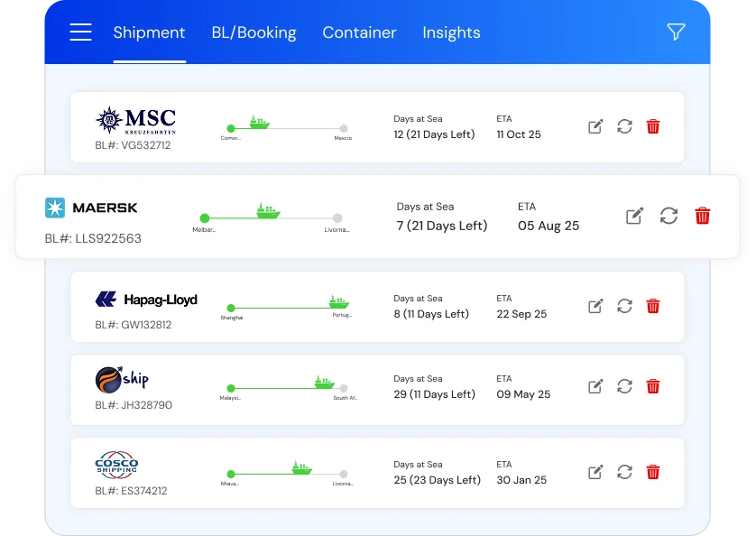Edit the Maersk shipment LLS922563
The image size is (756, 536).
pyautogui.click(x=635, y=216)
